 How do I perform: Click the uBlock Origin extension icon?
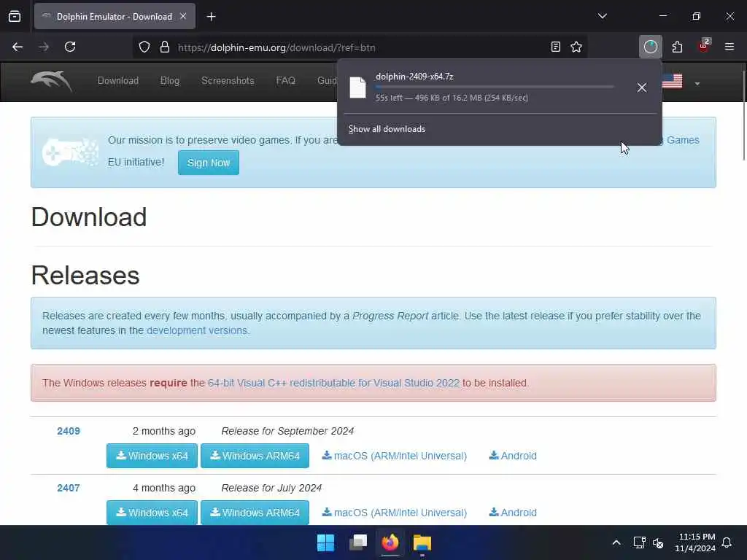[704, 46]
